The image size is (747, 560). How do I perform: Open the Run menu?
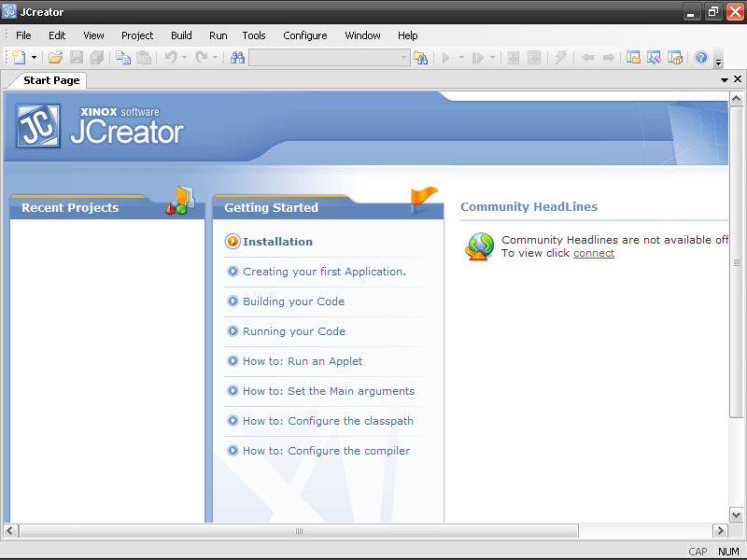tap(218, 35)
